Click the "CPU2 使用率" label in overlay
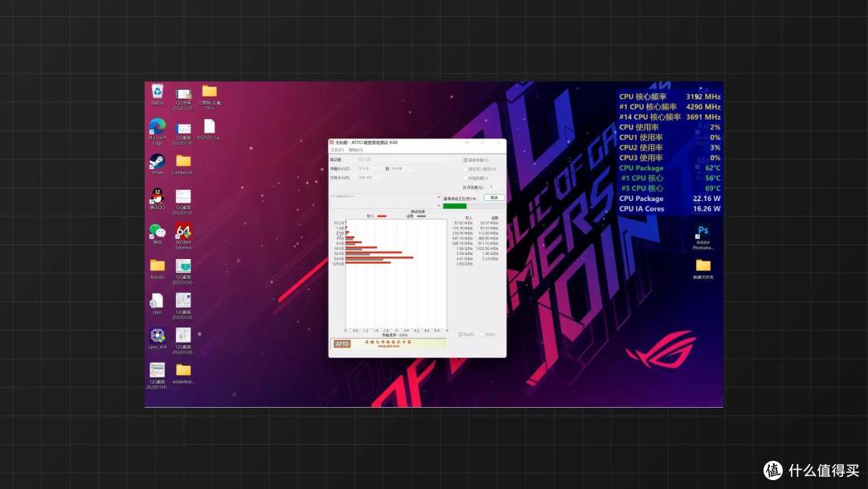 pyautogui.click(x=641, y=147)
